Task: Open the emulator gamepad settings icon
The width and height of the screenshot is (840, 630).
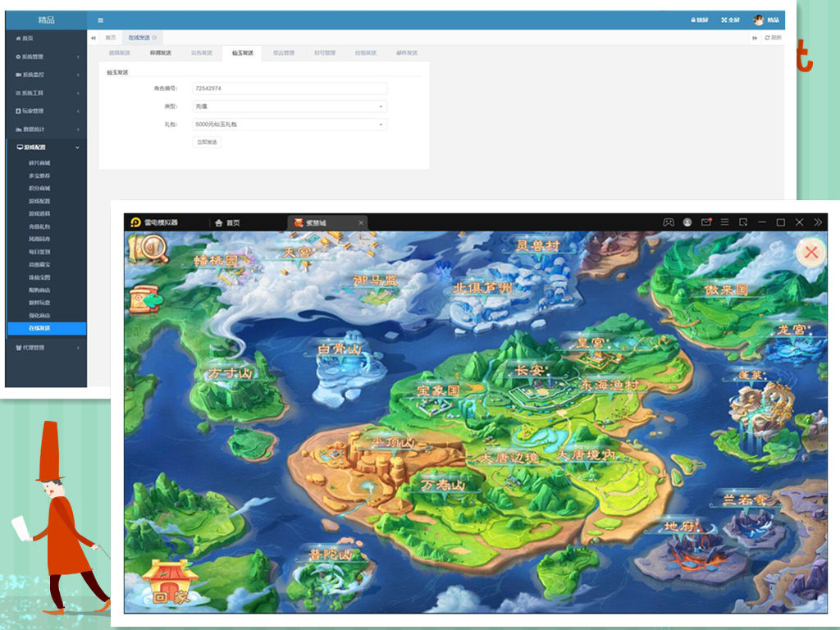Action: 669,222
